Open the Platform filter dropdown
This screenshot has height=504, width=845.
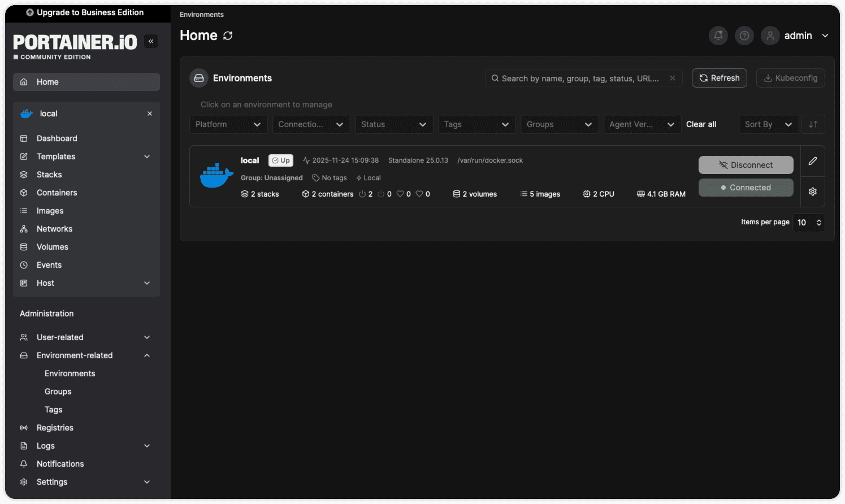click(228, 124)
